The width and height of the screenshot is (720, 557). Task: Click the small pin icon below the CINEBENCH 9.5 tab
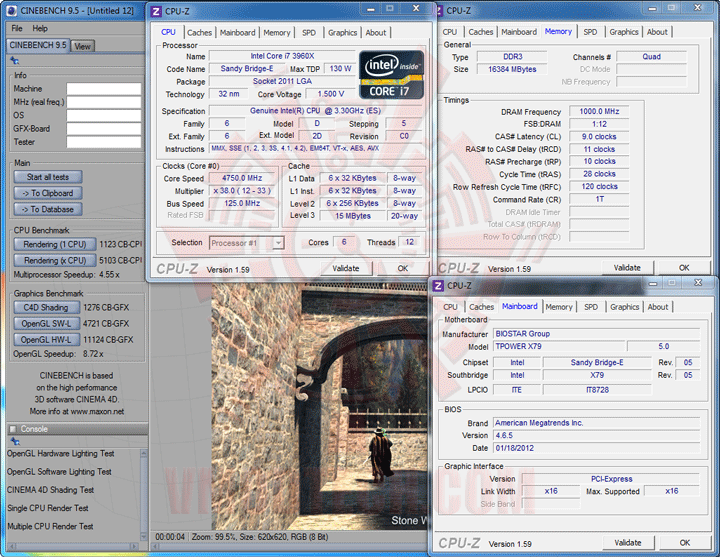pyautogui.click(x=14, y=61)
